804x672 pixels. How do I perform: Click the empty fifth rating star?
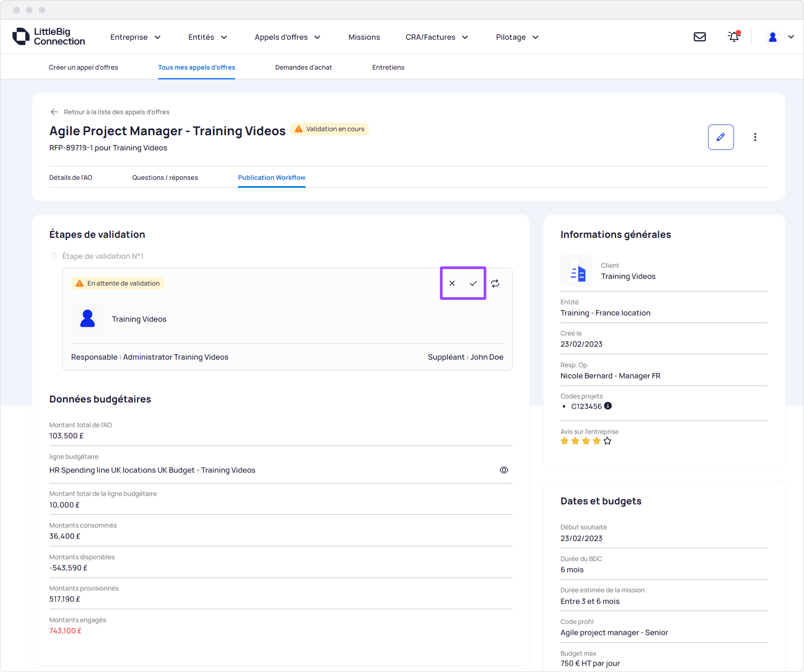[607, 441]
